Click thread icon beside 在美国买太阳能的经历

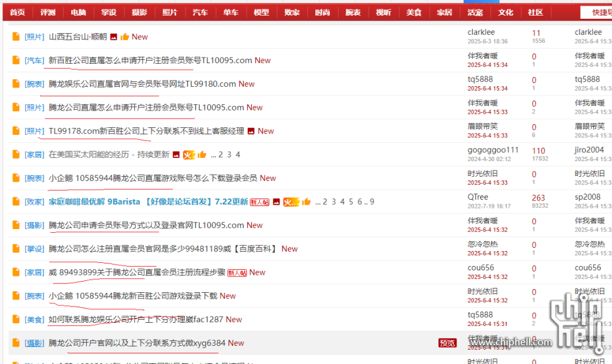point(16,154)
